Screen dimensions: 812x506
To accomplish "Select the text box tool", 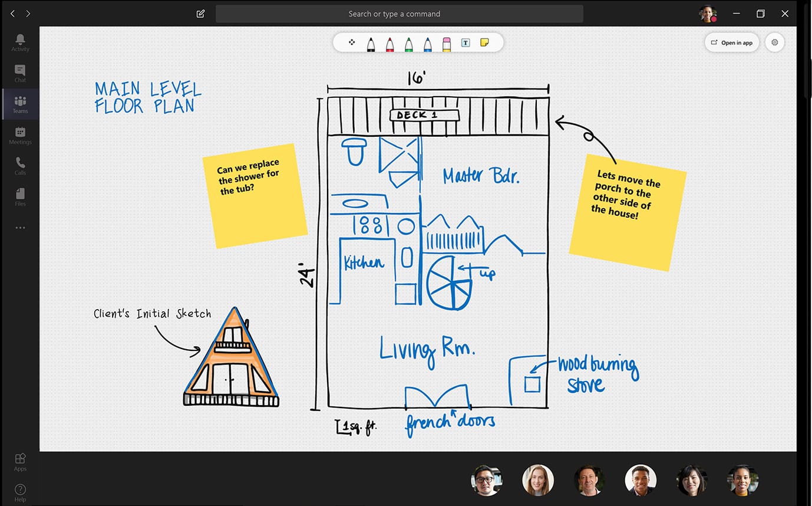I will pos(465,43).
